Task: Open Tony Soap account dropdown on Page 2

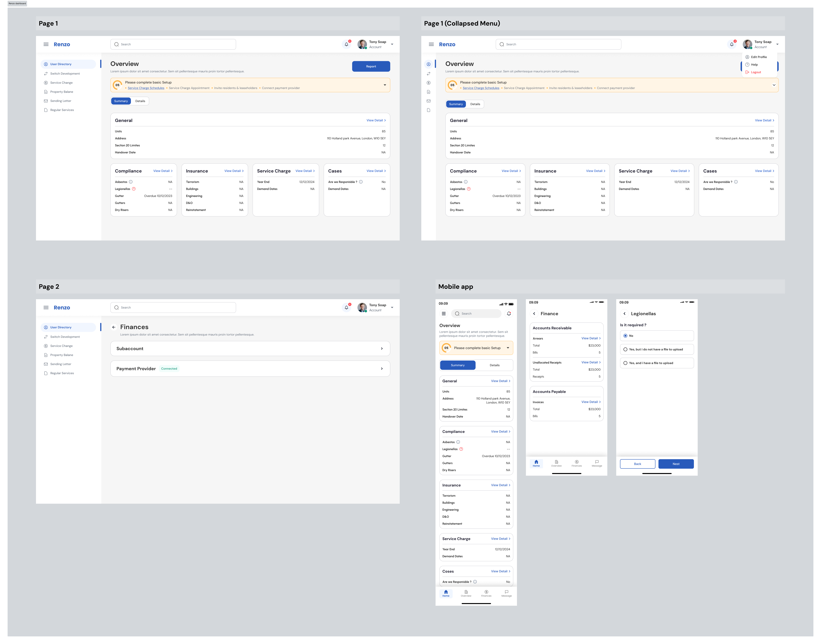Action: 392,308
